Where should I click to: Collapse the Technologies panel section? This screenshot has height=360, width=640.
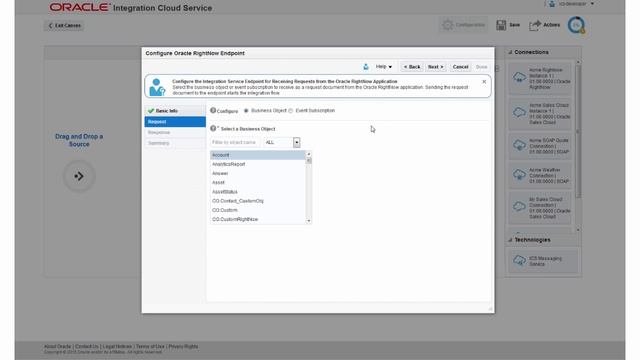pos(510,240)
